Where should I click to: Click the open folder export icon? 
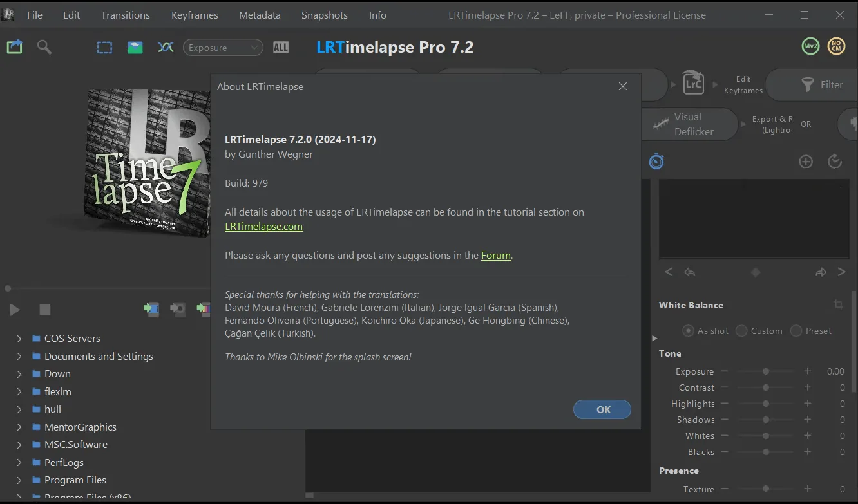(14, 47)
